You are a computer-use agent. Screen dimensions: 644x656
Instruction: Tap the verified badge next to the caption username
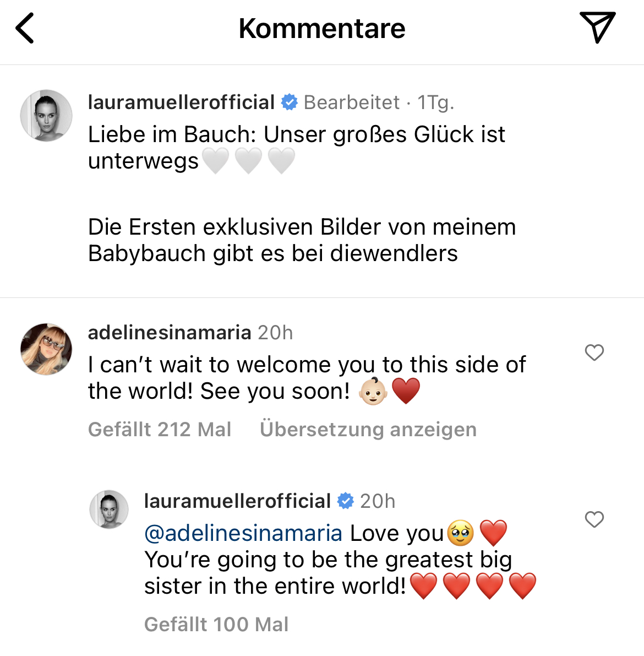tap(289, 102)
